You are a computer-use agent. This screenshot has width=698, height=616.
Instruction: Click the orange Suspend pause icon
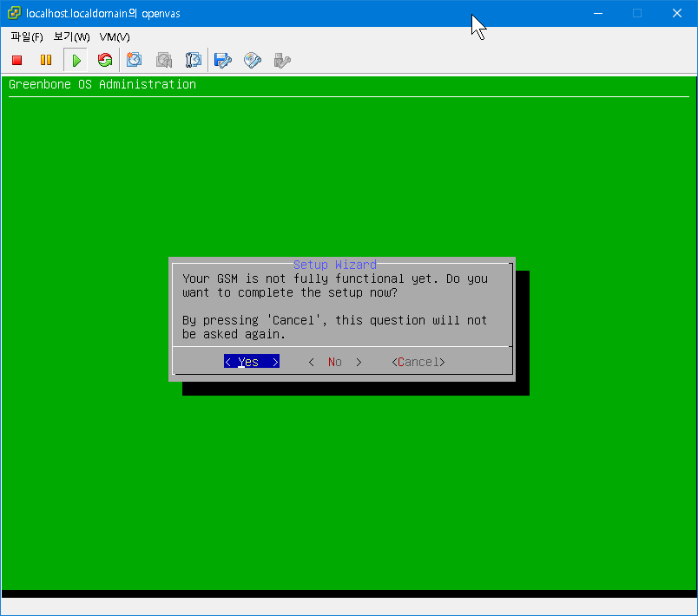coord(46,60)
